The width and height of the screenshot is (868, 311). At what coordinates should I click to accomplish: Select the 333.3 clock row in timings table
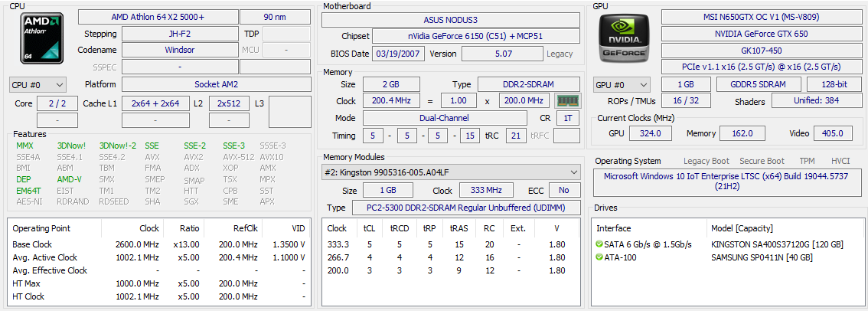pyautogui.click(x=451, y=244)
